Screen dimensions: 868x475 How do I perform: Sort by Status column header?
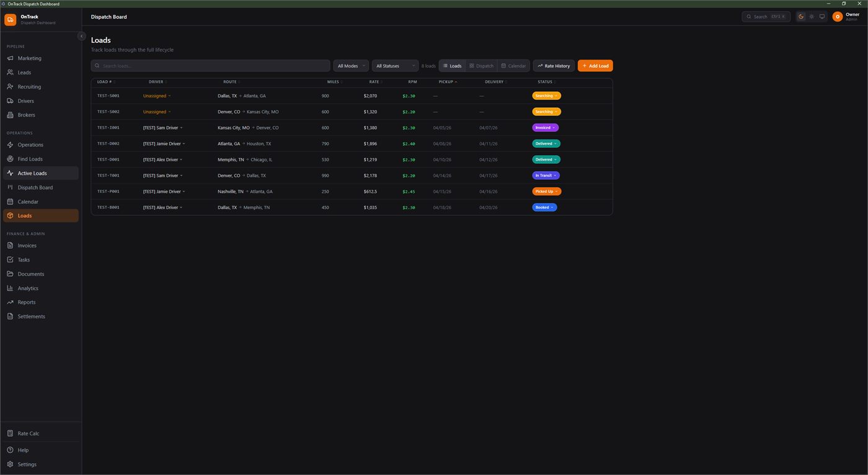coord(546,82)
